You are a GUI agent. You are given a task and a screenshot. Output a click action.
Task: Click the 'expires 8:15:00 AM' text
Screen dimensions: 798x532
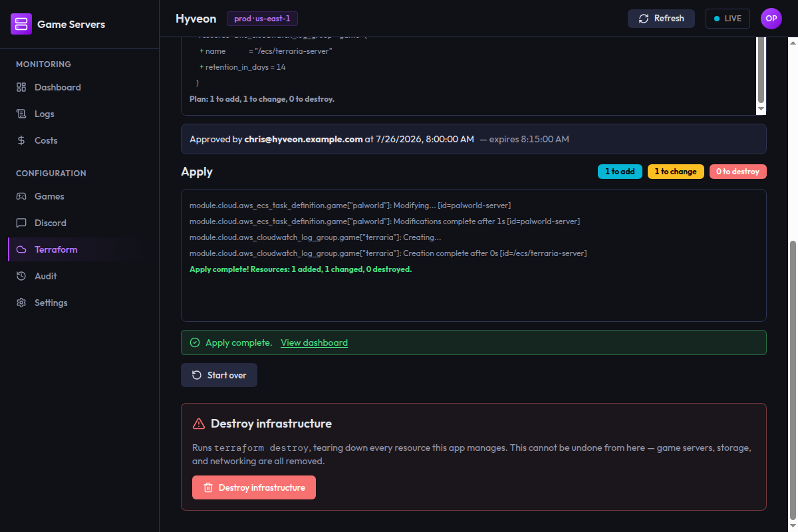pos(529,139)
